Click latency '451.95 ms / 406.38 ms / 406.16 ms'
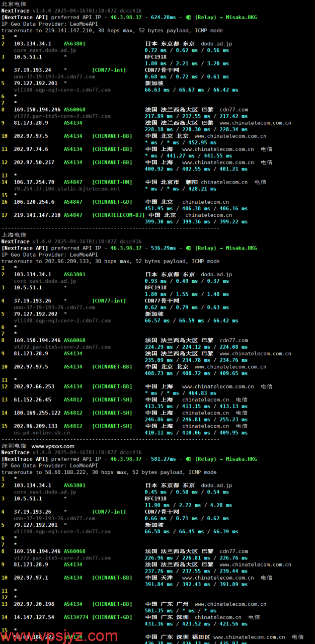The image size is (315, 644). click(196, 208)
